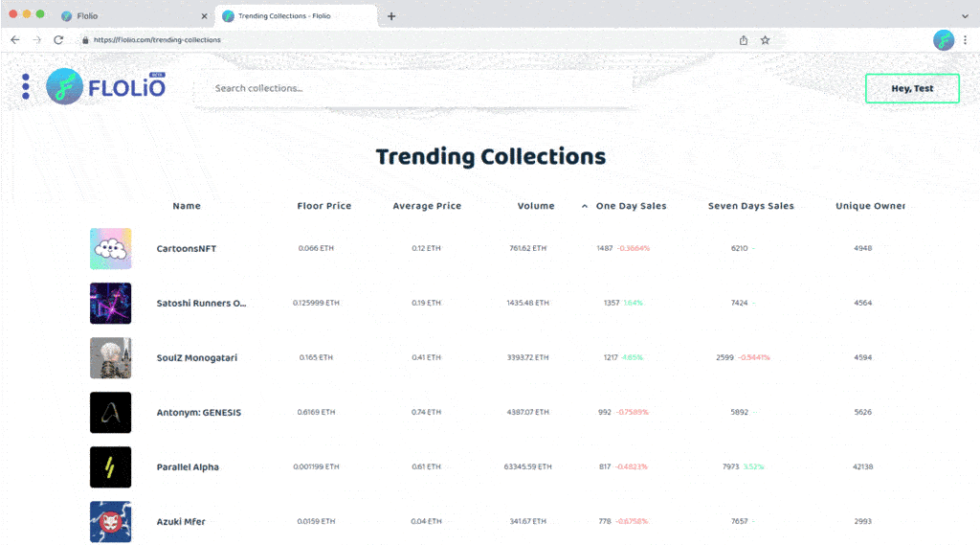Open the three-dot sidebar menu

point(26,86)
